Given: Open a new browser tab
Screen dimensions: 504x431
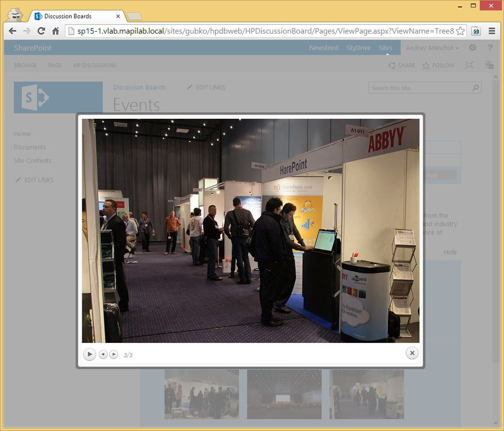Looking at the screenshot, I should [134, 16].
